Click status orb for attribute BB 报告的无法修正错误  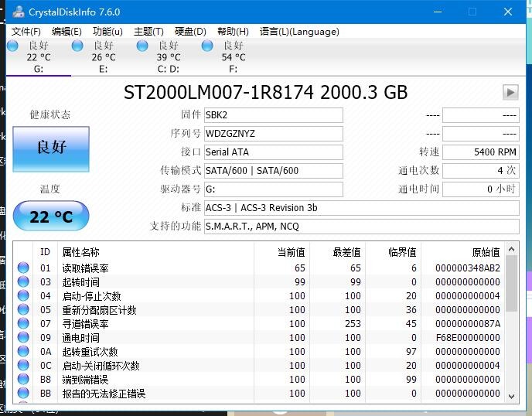coord(23,393)
